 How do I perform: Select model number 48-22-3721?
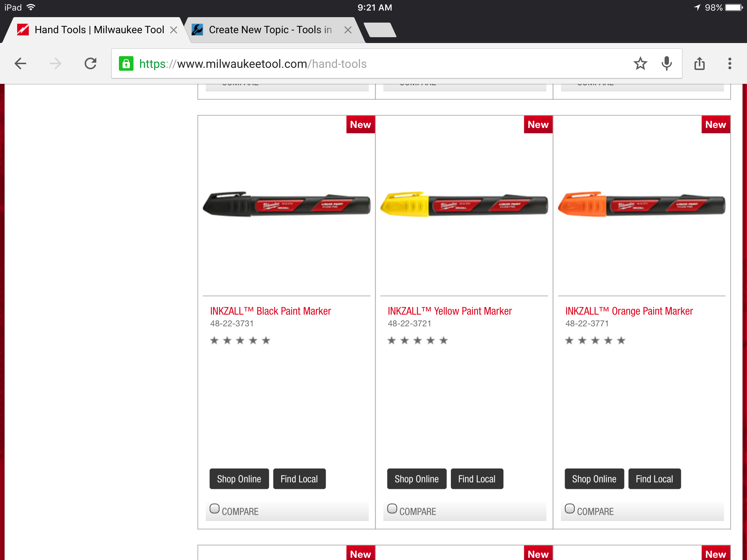click(410, 323)
